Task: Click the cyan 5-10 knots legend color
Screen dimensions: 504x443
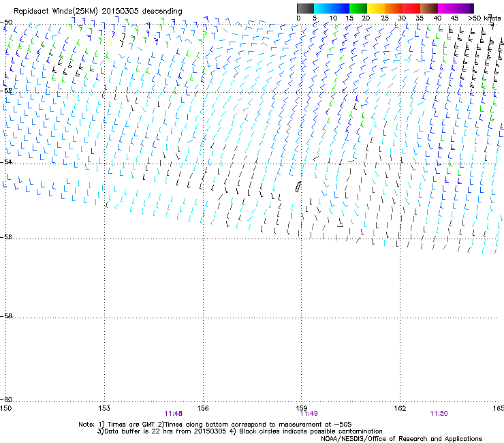Action: click(322, 8)
